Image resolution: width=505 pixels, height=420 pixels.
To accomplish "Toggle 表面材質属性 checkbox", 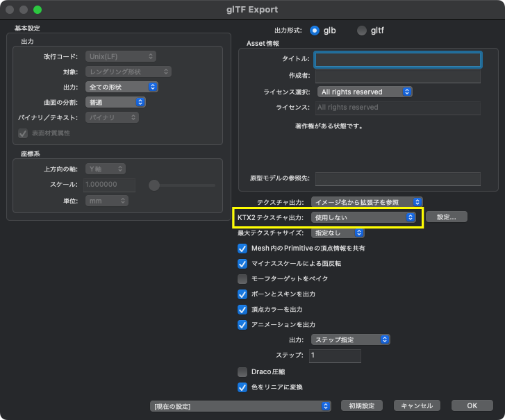I will pos(23,133).
